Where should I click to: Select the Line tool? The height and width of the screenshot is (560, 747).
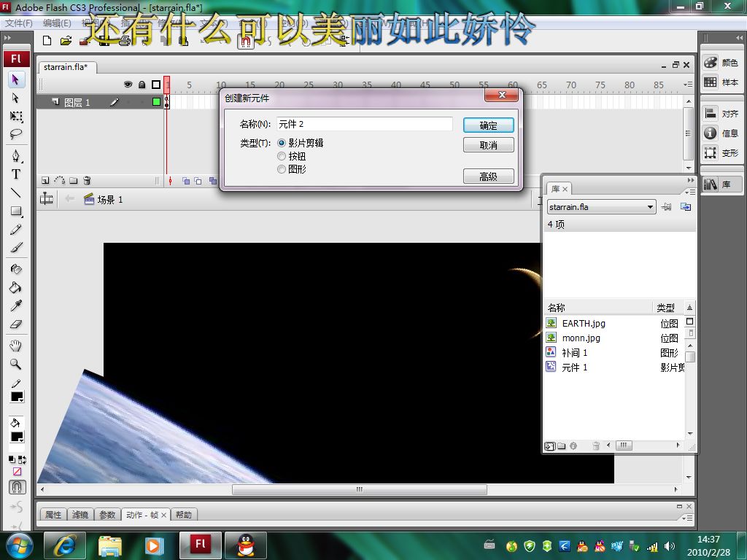coord(16,192)
